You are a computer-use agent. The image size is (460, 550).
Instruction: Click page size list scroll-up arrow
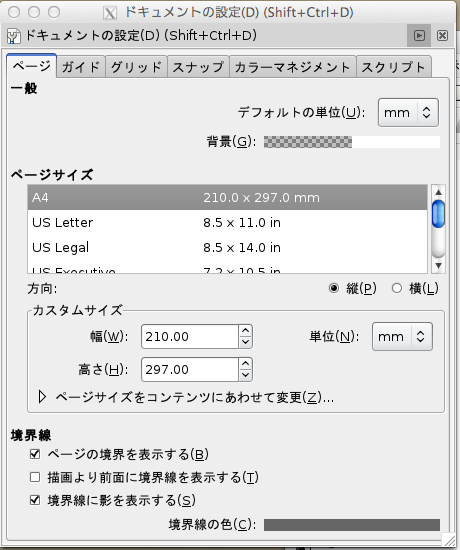click(438, 192)
